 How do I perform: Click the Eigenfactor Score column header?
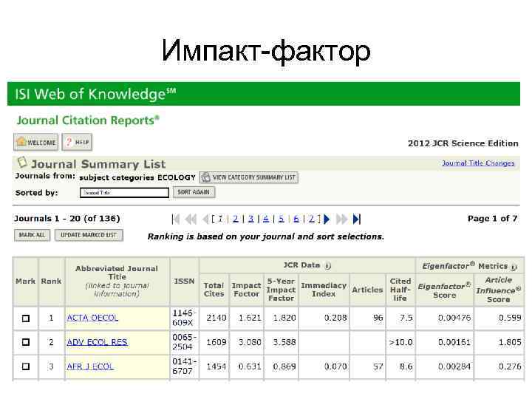coord(444,290)
